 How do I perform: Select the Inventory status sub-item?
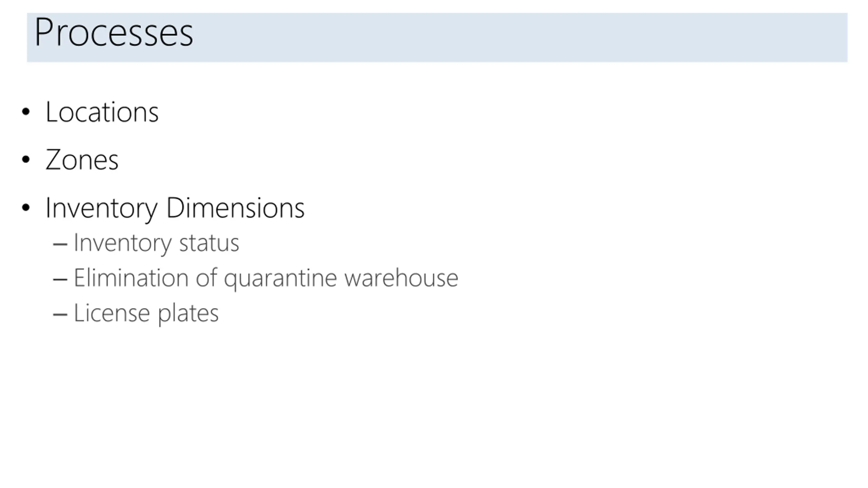[x=156, y=243]
